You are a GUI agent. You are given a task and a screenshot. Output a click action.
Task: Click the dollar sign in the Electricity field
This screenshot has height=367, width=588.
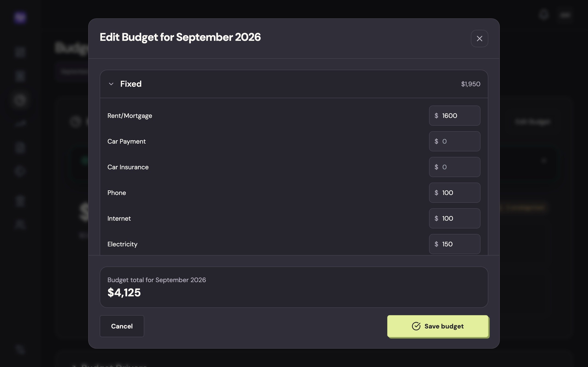[436, 244]
